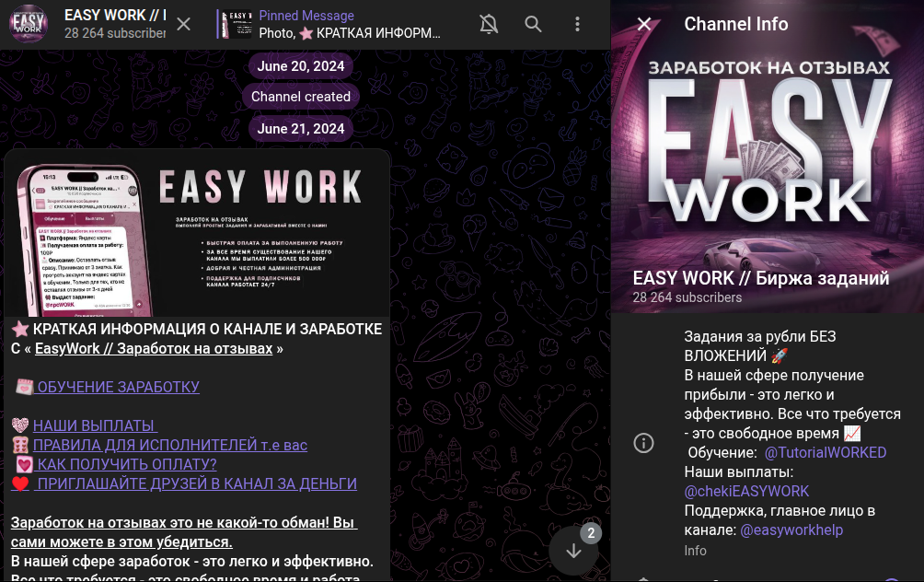Open search in this channel

[533, 24]
